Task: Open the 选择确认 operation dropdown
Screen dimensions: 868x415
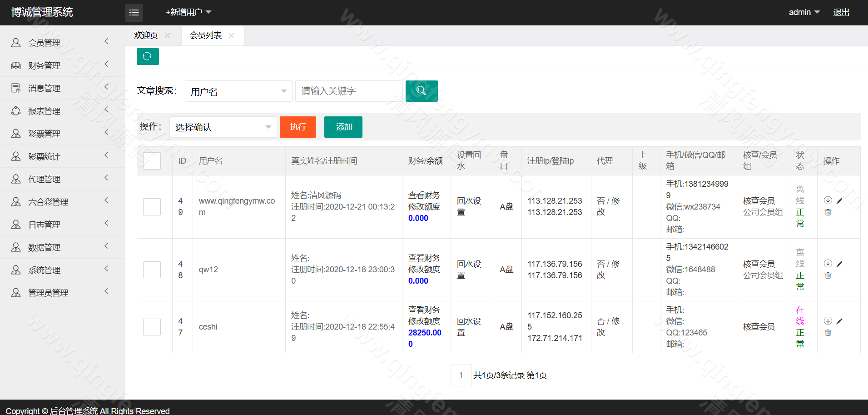Action: click(x=223, y=127)
